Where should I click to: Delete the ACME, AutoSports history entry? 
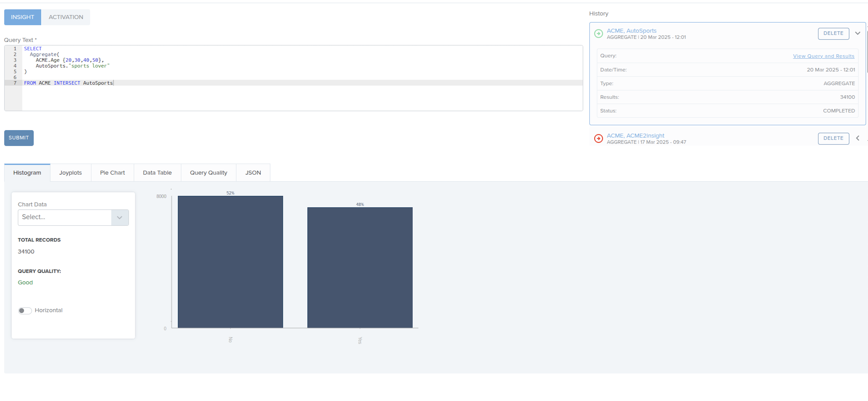[833, 34]
